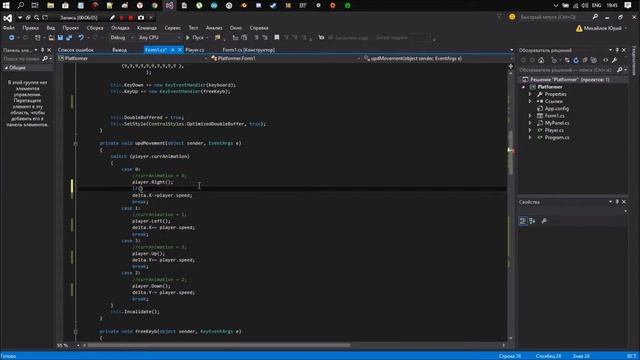Collapse the Platformer project node
Viewport: 640px width, 360px height.
point(523,87)
